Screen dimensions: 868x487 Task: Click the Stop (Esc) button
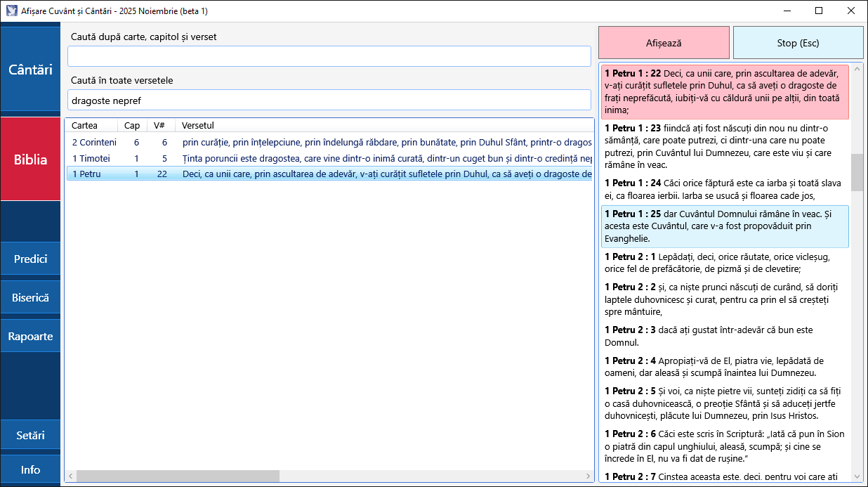pos(798,43)
